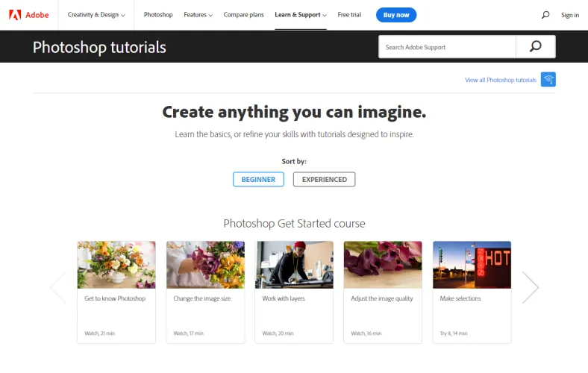The height and width of the screenshot is (373, 588).
Task: Open the Learn & Support dropdown
Action: coord(300,15)
